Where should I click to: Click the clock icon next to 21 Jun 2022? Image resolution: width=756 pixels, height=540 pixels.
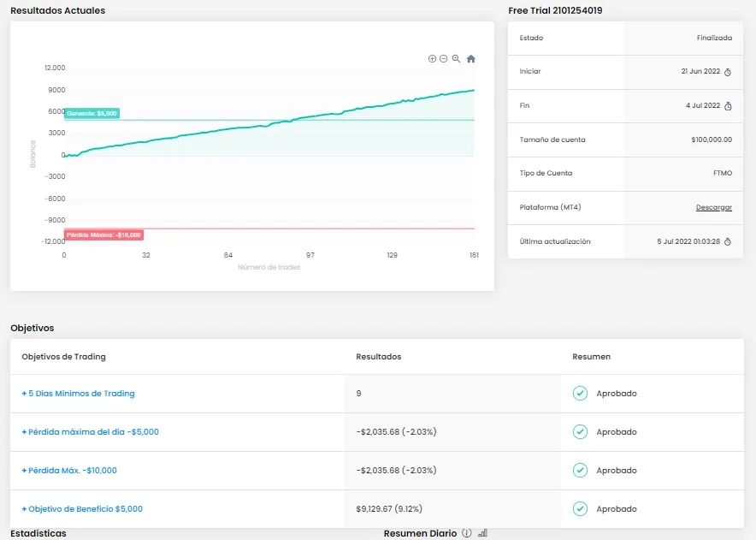pos(728,72)
